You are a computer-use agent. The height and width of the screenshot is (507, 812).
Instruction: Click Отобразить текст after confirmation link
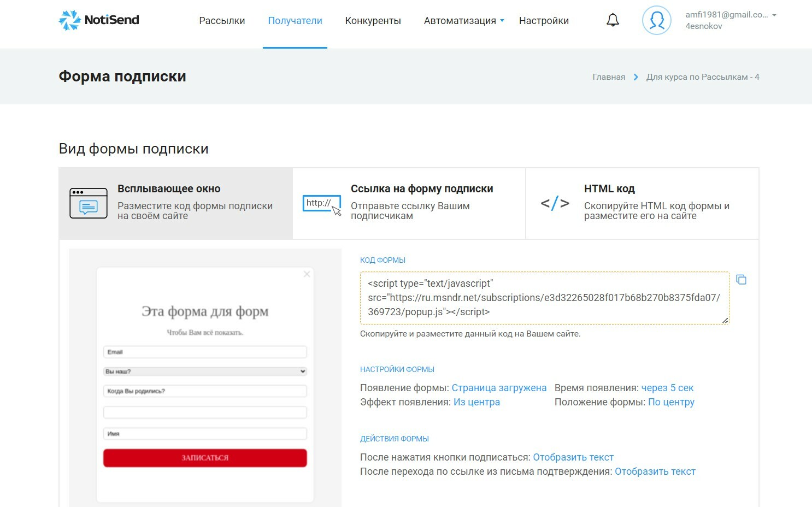point(655,471)
